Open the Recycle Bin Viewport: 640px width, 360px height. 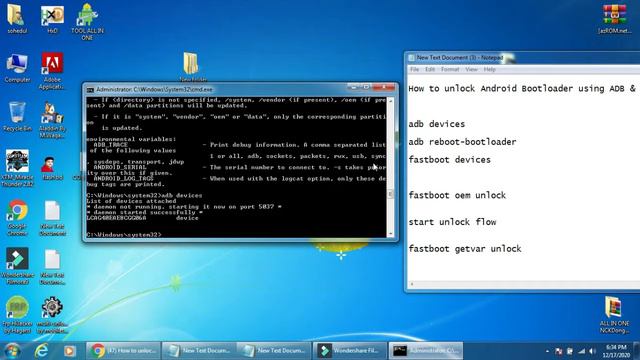(x=17, y=116)
